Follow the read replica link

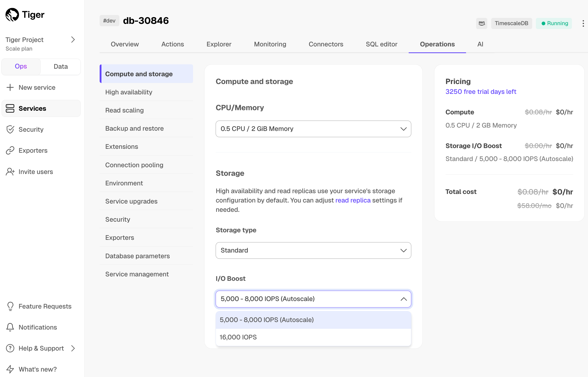pos(353,200)
